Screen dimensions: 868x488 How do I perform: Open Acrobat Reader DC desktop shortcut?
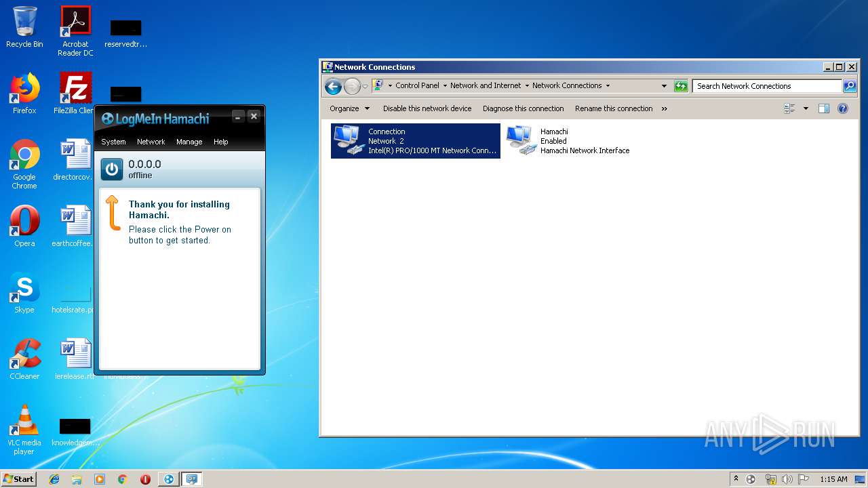pos(75,31)
